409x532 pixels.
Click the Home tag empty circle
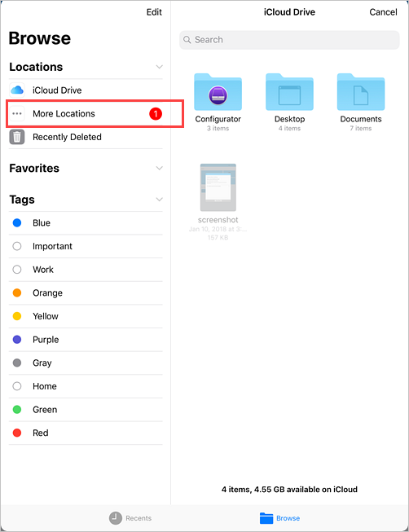coord(17,386)
